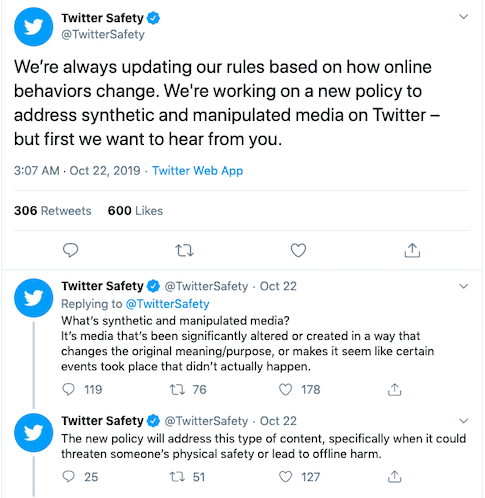View the 600 Likes list
485x498 pixels.
pyautogui.click(x=135, y=211)
